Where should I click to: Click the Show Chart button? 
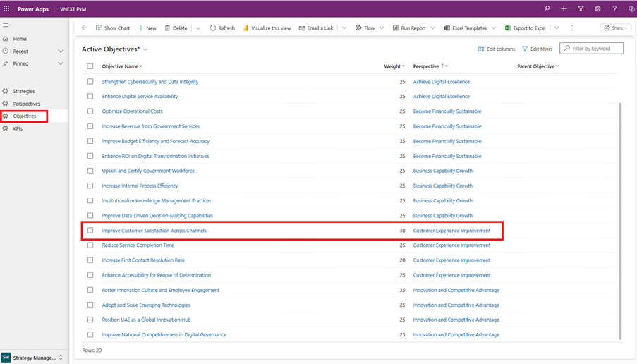click(x=113, y=28)
